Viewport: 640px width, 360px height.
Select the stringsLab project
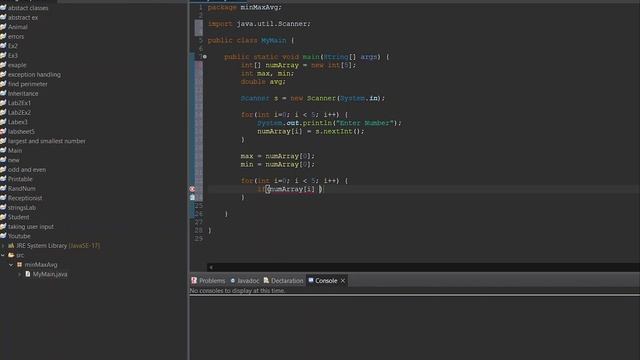(22, 208)
